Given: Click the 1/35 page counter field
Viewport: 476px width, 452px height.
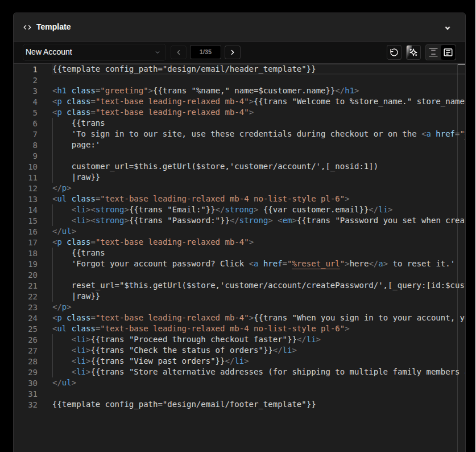Looking at the screenshot, I should coord(205,52).
